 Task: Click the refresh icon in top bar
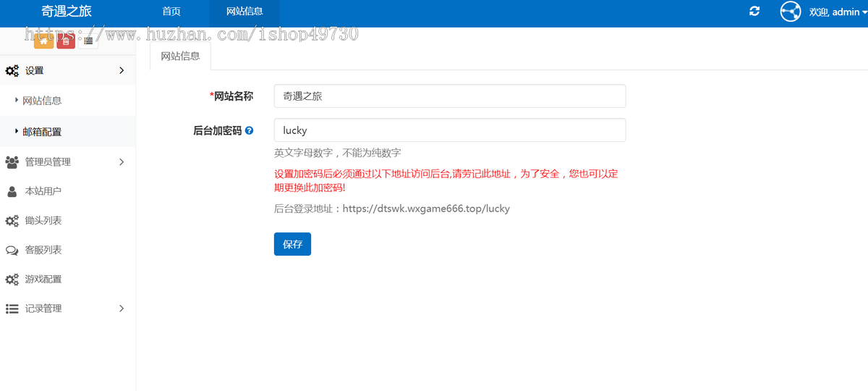pyautogui.click(x=754, y=12)
